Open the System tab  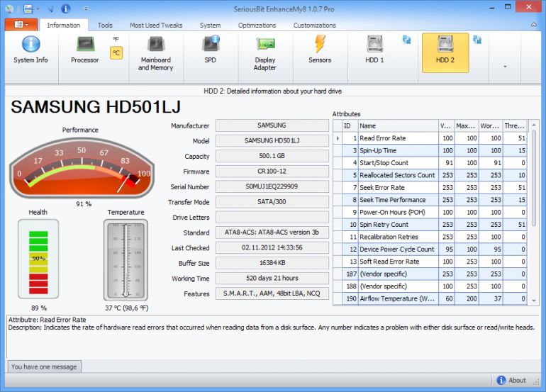pos(210,25)
